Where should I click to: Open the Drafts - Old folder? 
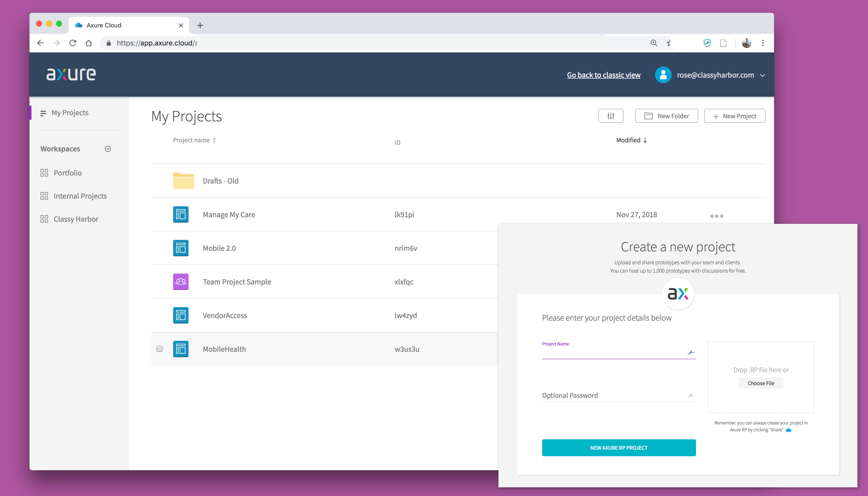(x=183, y=180)
